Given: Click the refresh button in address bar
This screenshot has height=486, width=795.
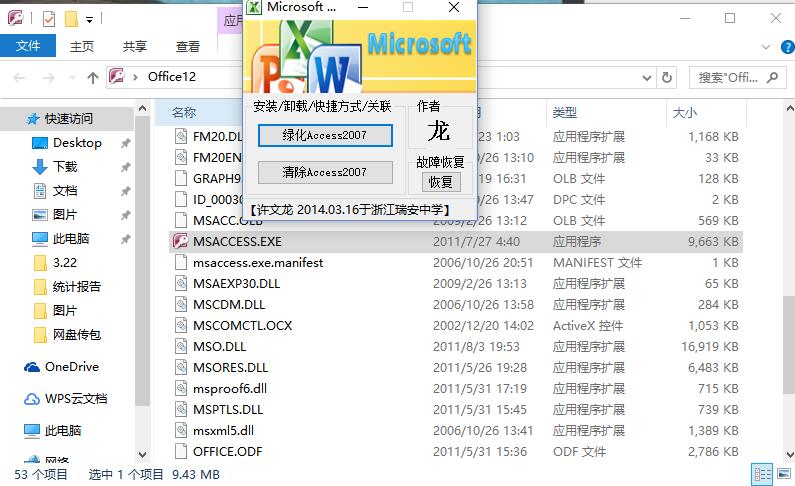Looking at the screenshot, I should [667, 78].
